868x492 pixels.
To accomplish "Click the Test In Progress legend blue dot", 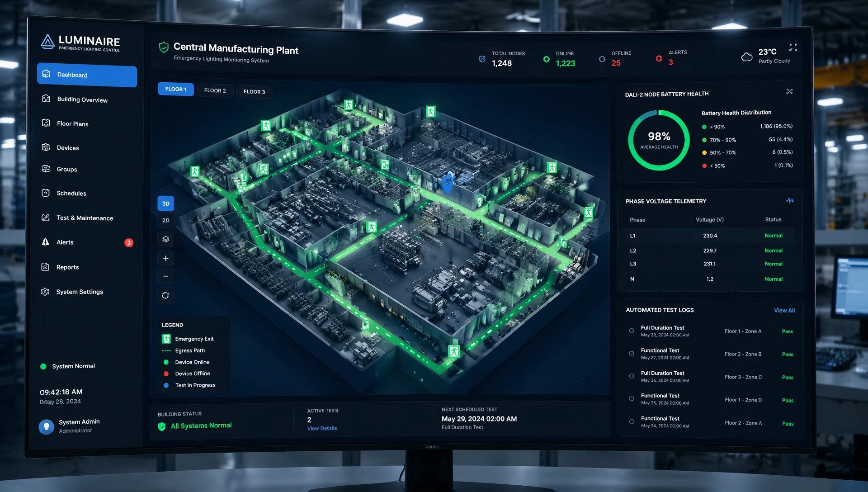I will (166, 385).
